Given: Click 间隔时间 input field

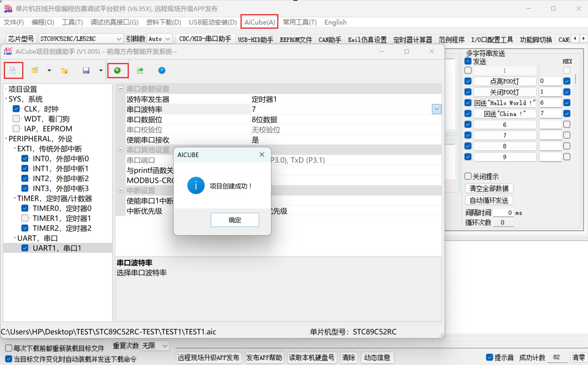Looking at the screenshot, I should click(x=504, y=213).
